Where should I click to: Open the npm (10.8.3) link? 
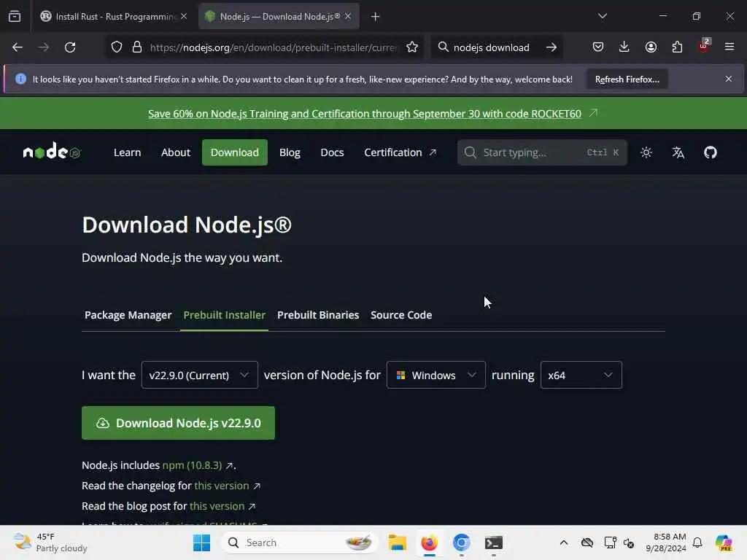(192, 465)
